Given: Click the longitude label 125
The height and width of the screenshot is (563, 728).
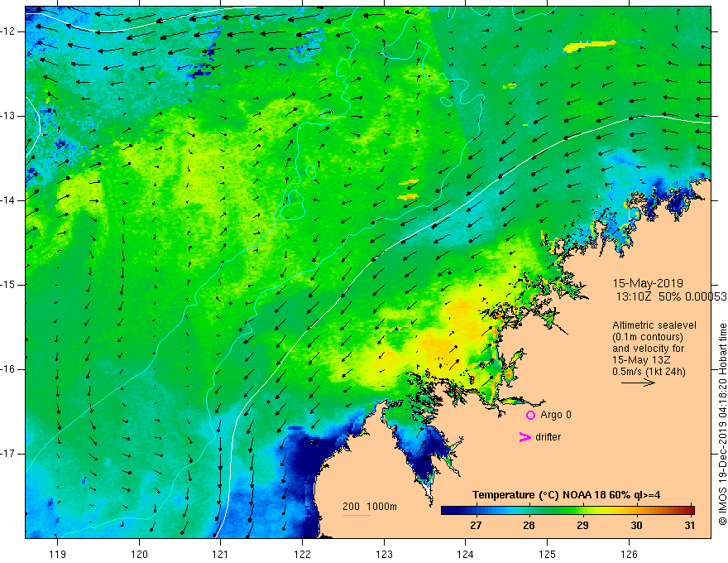Looking at the screenshot, I should click(x=548, y=554).
